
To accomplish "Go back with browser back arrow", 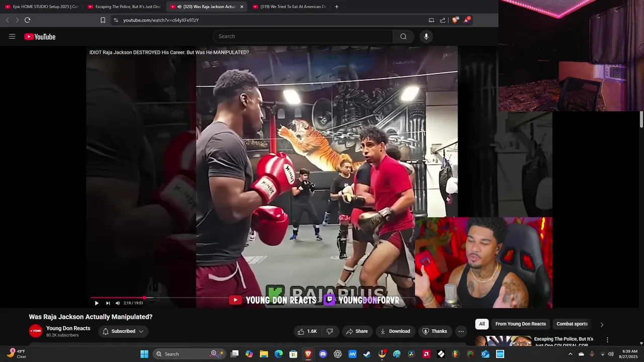I will pyautogui.click(x=7, y=20).
